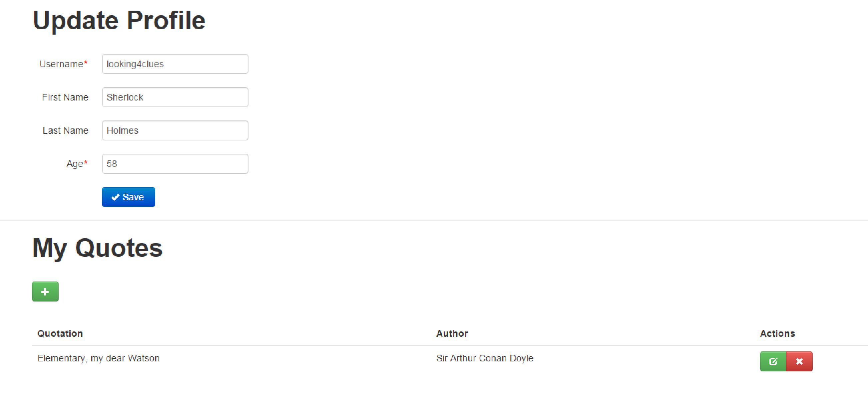
Task: Click the checkmark icon on Save
Action: 116,197
